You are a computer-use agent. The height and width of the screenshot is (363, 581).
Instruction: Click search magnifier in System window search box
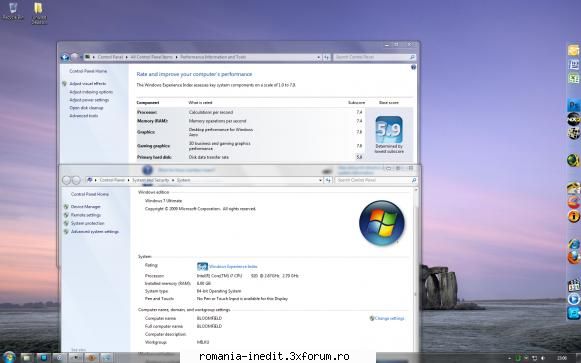pyautogui.click(x=414, y=180)
